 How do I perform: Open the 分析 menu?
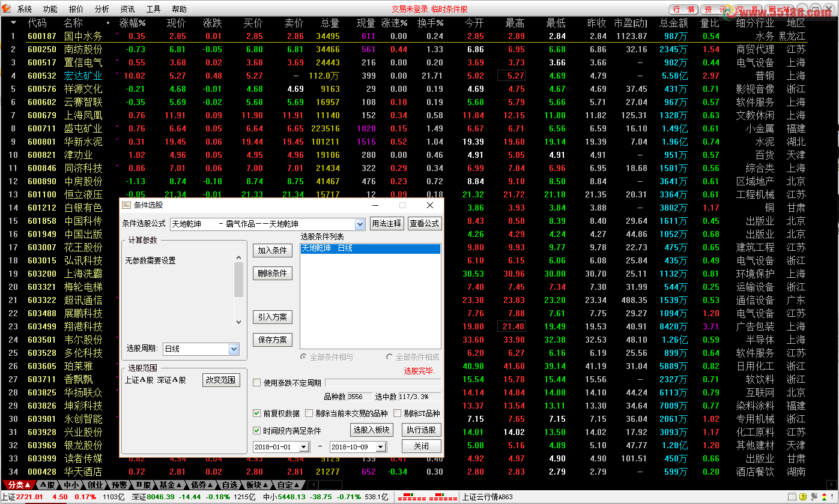(x=102, y=9)
